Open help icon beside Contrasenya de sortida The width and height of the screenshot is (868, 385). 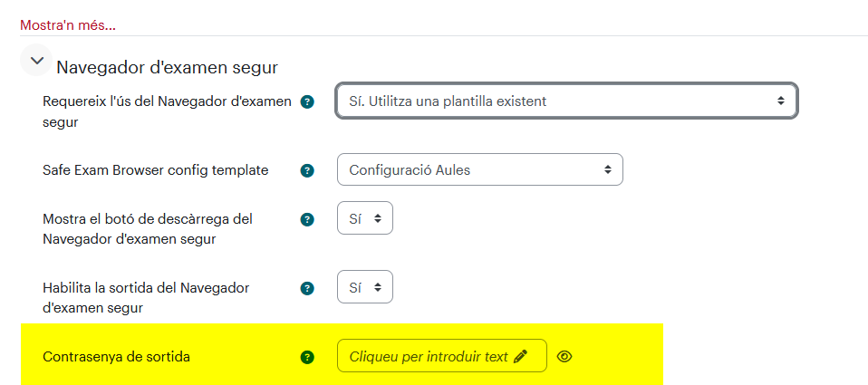coord(306,357)
